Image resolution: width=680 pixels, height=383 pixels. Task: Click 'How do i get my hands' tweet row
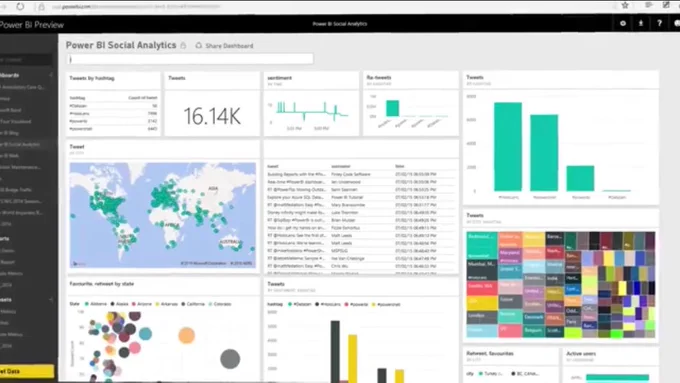pos(361,228)
